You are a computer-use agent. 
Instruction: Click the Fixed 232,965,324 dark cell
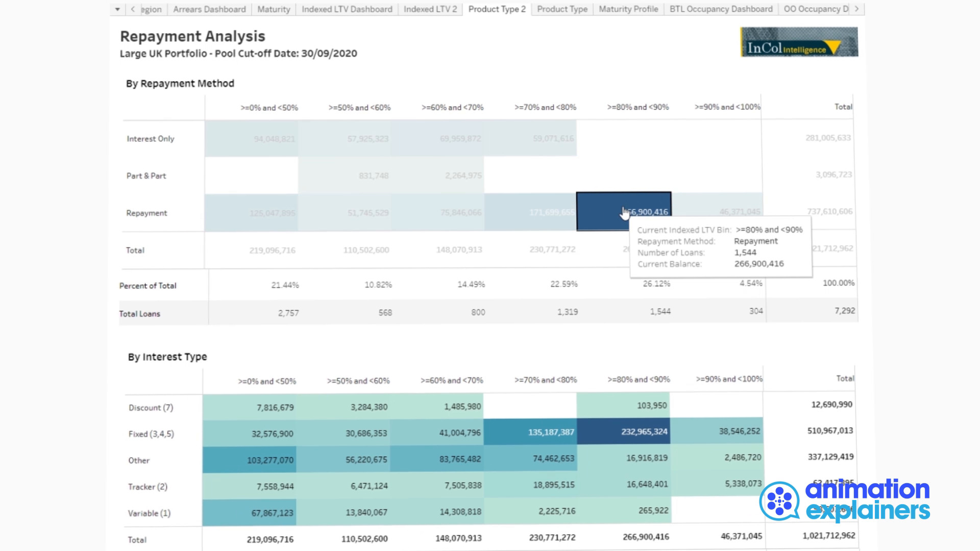624,432
